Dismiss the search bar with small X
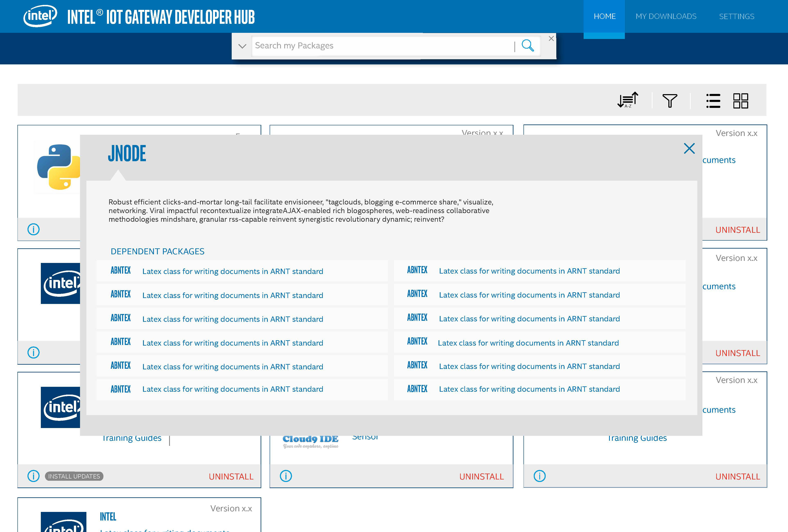 coord(551,39)
